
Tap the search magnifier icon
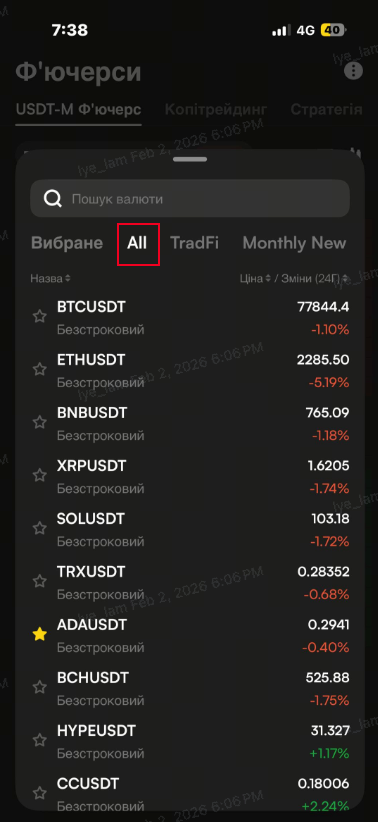point(52,199)
